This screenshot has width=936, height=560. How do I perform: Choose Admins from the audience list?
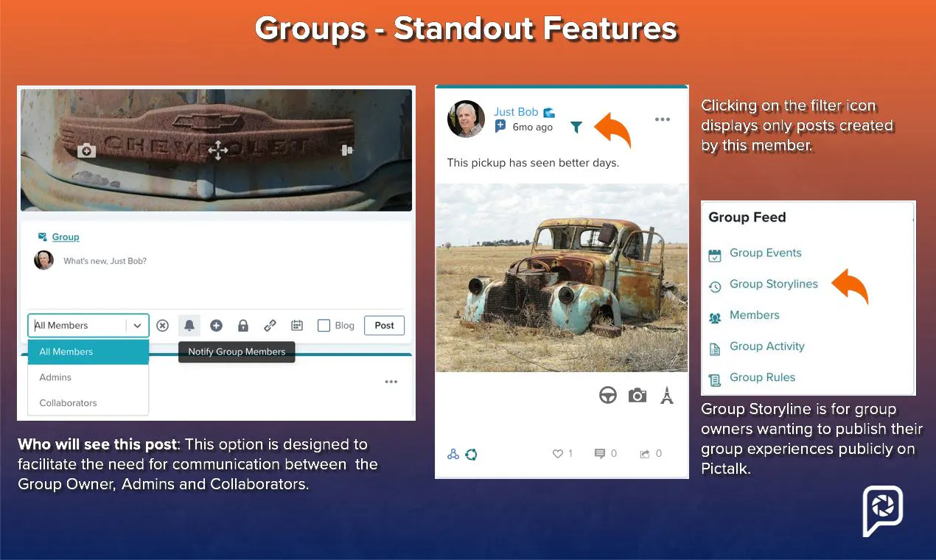[88, 377]
